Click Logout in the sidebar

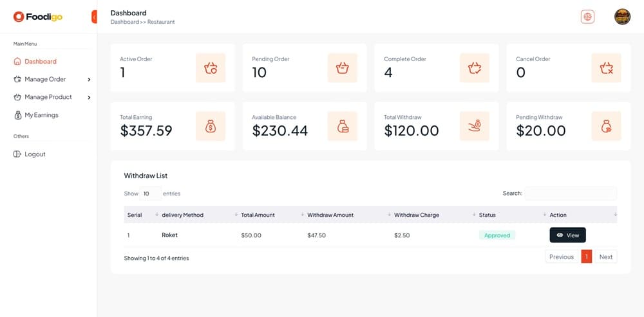point(35,154)
